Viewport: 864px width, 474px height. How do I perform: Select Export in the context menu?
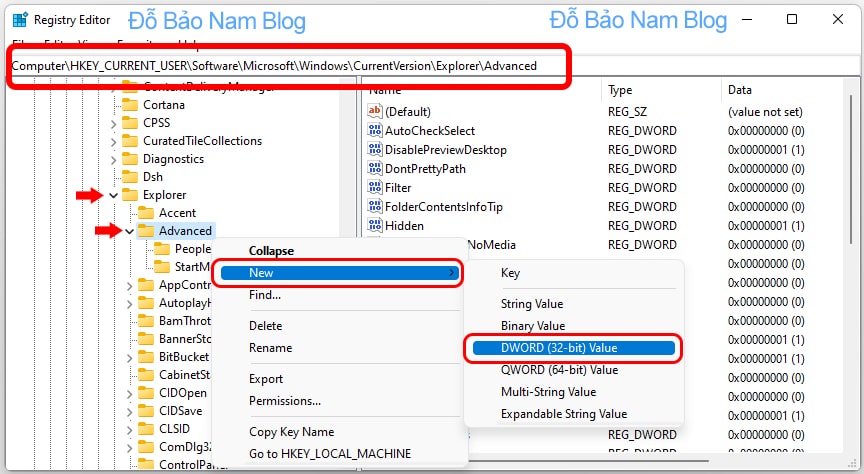tap(266, 379)
